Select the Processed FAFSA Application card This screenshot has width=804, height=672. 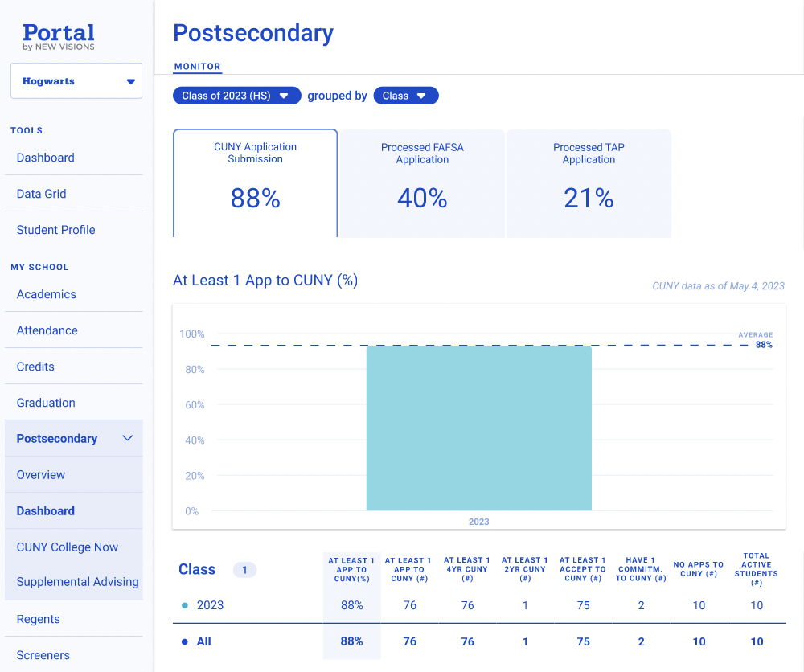(x=422, y=183)
